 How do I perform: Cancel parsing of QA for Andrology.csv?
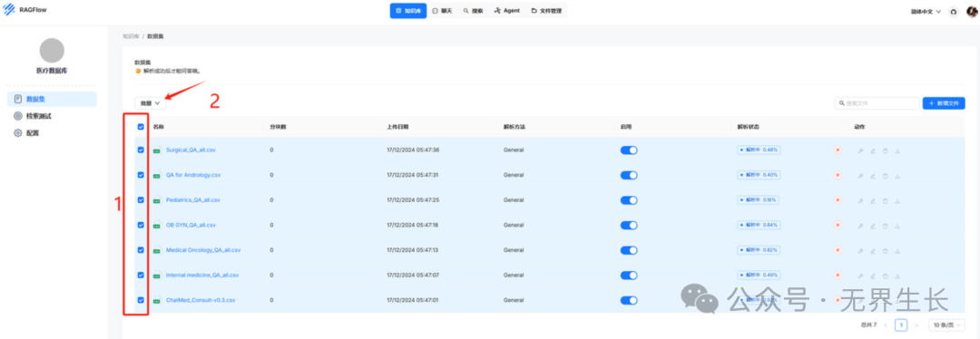pyautogui.click(x=838, y=175)
